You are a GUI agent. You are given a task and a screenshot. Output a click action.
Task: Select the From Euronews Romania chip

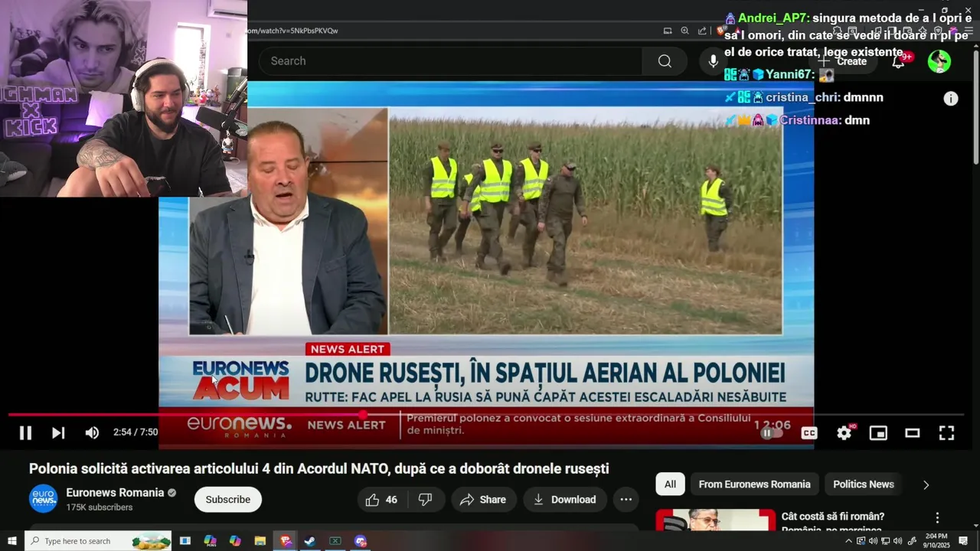click(754, 484)
